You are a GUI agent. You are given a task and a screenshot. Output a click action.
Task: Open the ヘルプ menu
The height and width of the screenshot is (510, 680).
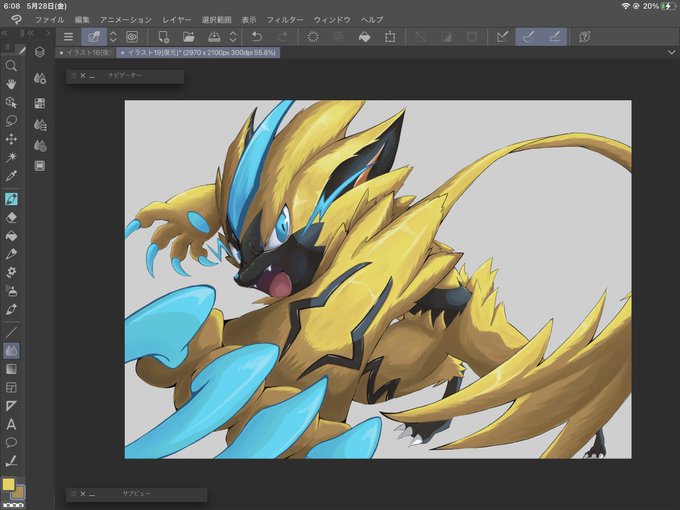coord(372,20)
